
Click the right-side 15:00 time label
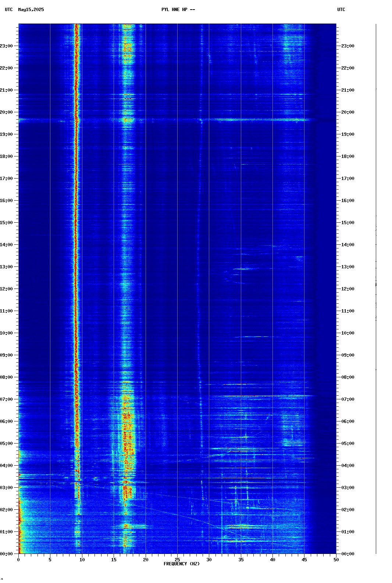point(348,223)
